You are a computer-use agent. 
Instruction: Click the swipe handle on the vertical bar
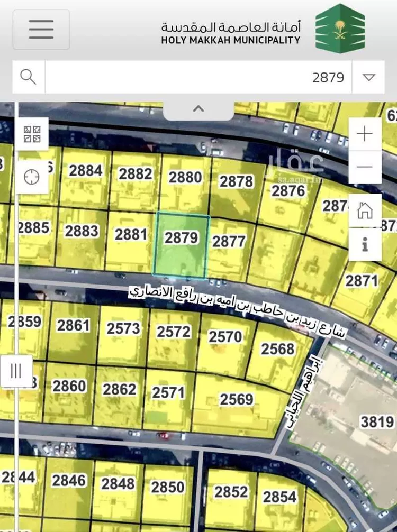click(16, 371)
